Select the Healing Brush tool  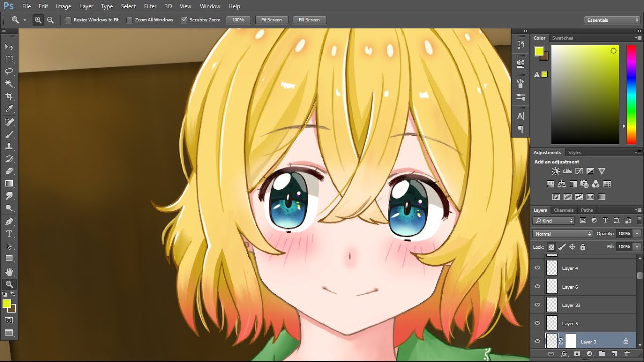click(x=9, y=122)
